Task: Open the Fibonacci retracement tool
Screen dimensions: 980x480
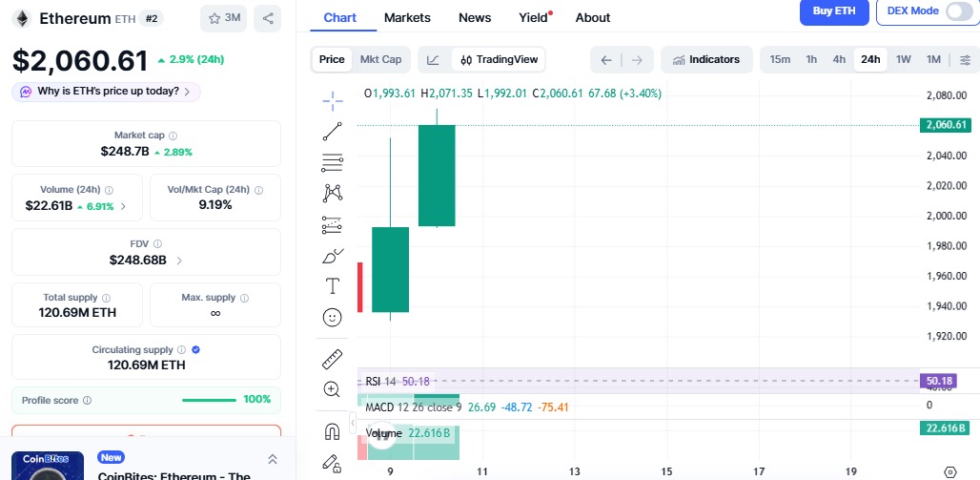Action: click(x=333, y=163)
